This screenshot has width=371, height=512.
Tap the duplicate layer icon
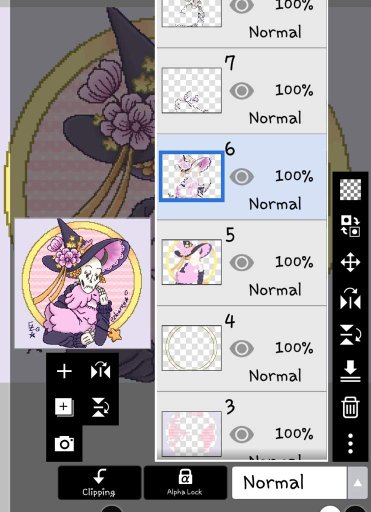[x=64, y=407]
